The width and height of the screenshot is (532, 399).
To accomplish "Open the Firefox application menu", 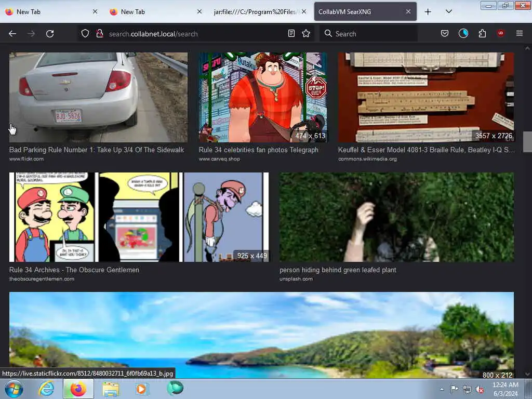I will [520, 33].
